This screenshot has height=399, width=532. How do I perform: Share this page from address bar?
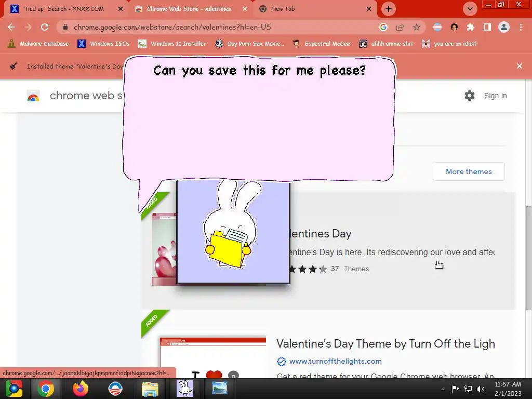(400, 27)
